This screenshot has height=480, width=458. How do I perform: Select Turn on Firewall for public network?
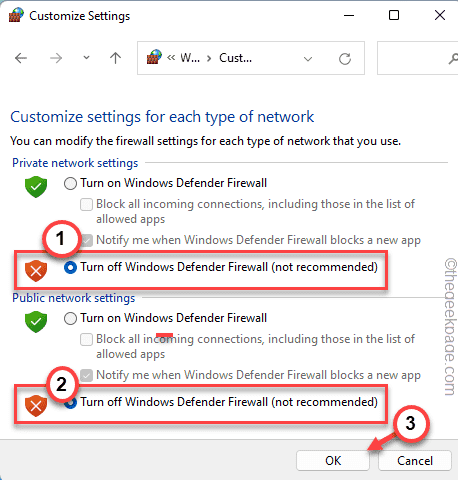point(70,318)
